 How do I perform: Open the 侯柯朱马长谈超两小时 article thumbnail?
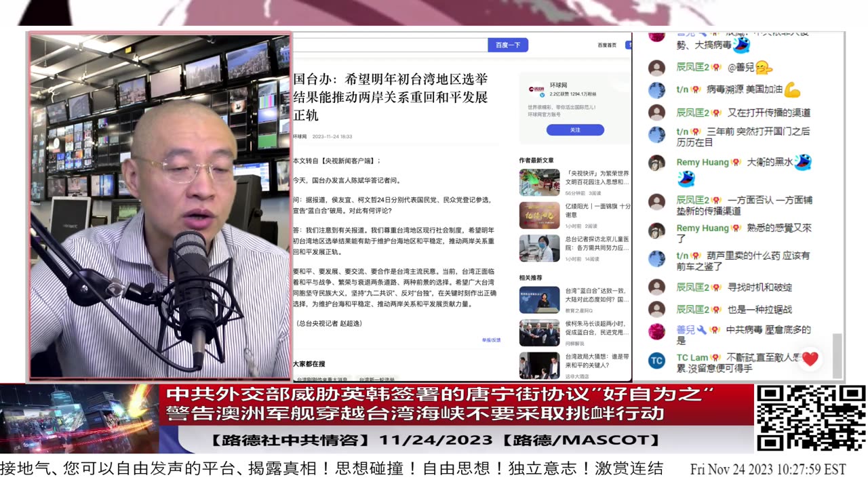539,333
